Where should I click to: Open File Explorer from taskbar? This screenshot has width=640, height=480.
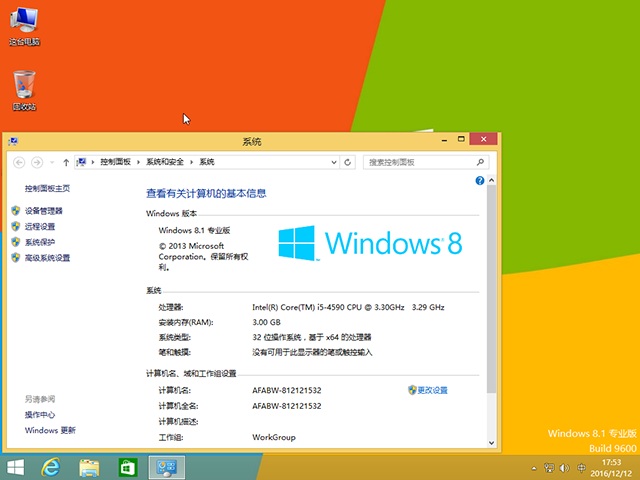click(x=89, y=468)
